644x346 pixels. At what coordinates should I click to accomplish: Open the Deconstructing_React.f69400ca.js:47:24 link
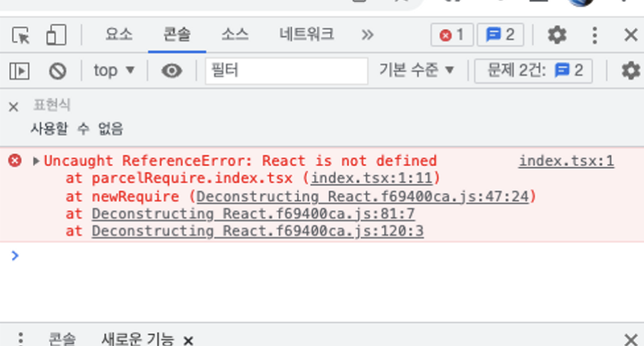pos(363,196)
